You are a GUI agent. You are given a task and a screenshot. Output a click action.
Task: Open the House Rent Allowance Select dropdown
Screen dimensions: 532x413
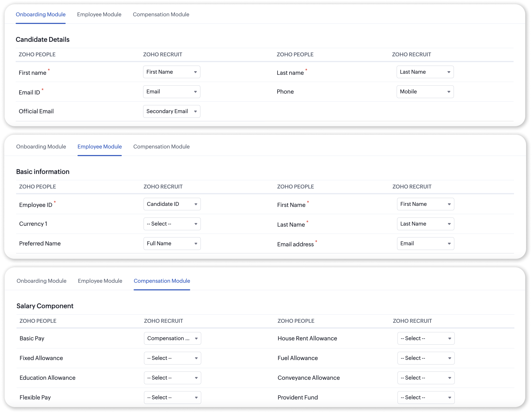(426, 338)
